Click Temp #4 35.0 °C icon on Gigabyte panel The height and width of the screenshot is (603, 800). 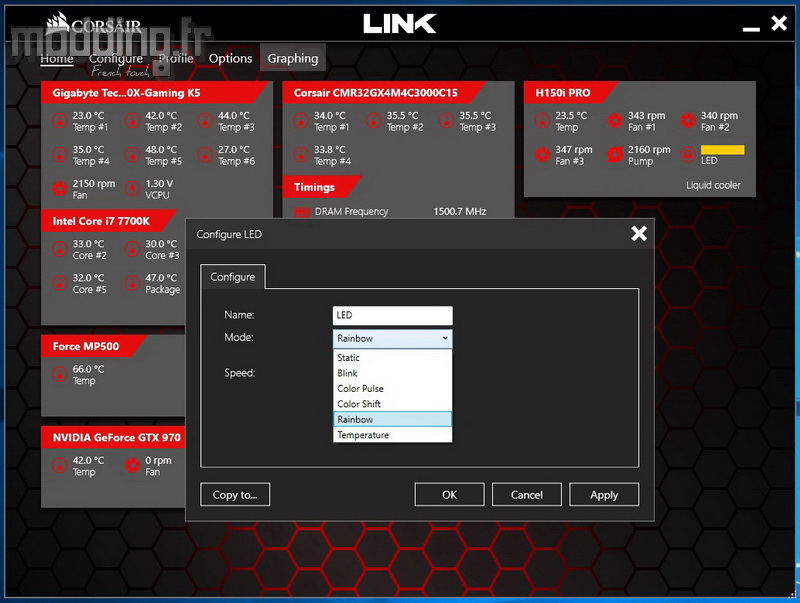click(x=60, y=155)
